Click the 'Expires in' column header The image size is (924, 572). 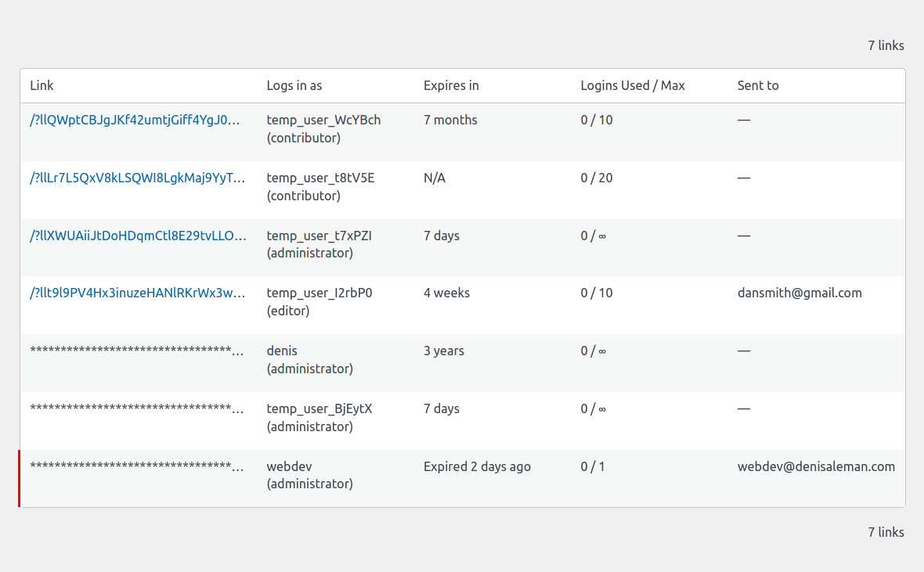[x=451, y=85]
